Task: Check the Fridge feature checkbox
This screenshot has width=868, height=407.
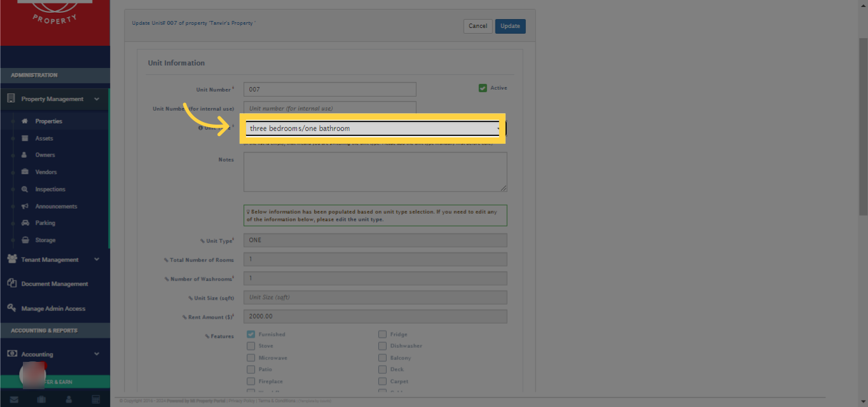Action: click(x=382, y=334)
